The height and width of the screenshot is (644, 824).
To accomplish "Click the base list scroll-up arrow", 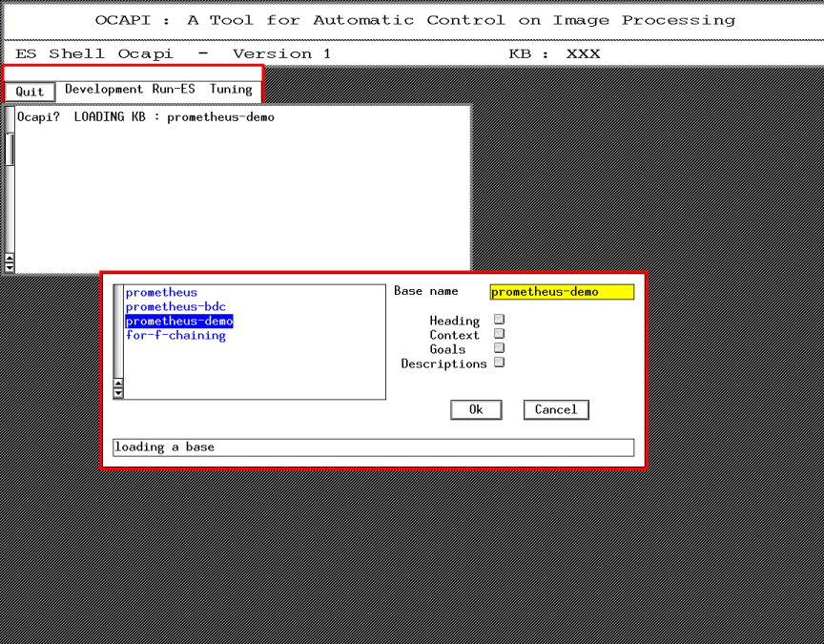I will click(x=118, y=384).
